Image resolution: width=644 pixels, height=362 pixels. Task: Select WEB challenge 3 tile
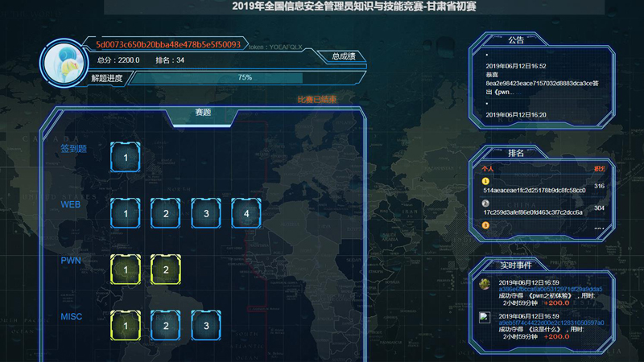tap(206, 213)
